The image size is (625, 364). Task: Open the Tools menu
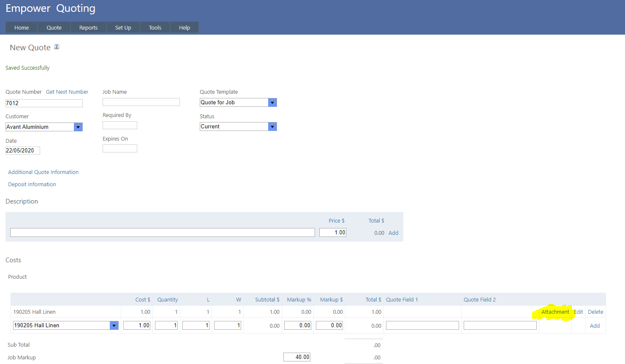coord(155,27)
